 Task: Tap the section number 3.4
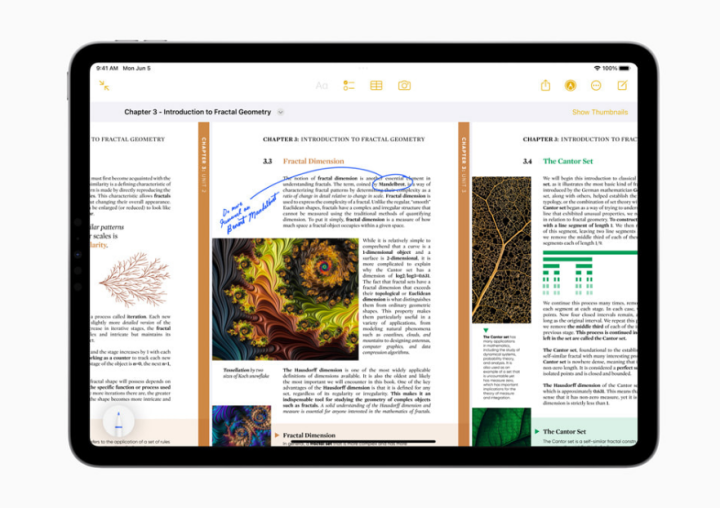pyautogui.click(x=528, y=161)
